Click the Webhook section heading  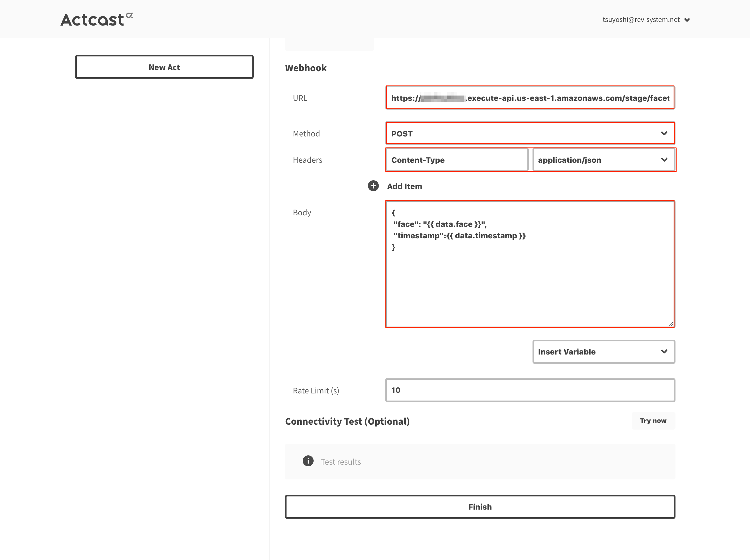(x=306, y=67)
